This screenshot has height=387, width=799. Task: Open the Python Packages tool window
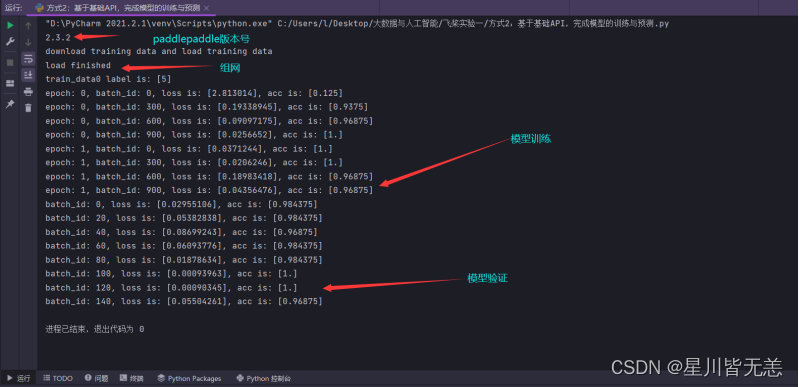[189, 378]
